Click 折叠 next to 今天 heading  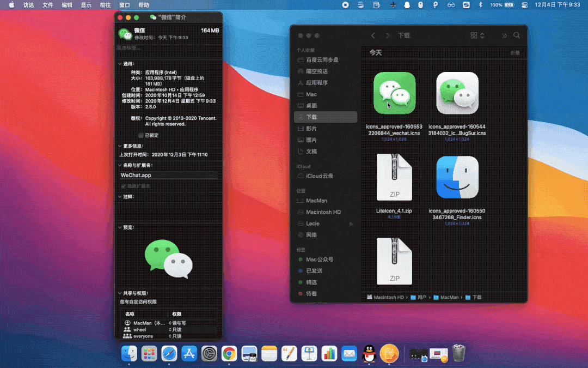pos(515,53)
